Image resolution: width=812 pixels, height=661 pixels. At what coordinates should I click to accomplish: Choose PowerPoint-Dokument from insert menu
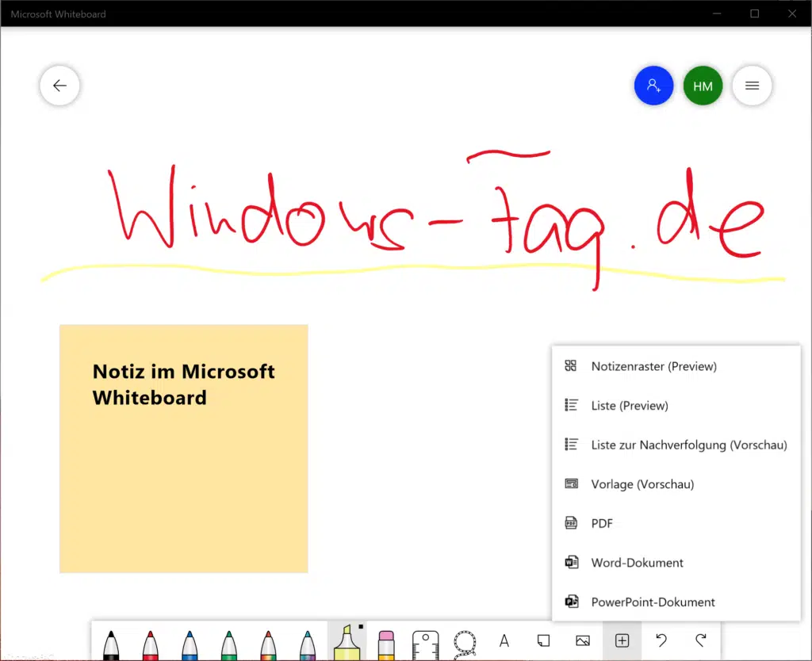click(x=653, y=602)
